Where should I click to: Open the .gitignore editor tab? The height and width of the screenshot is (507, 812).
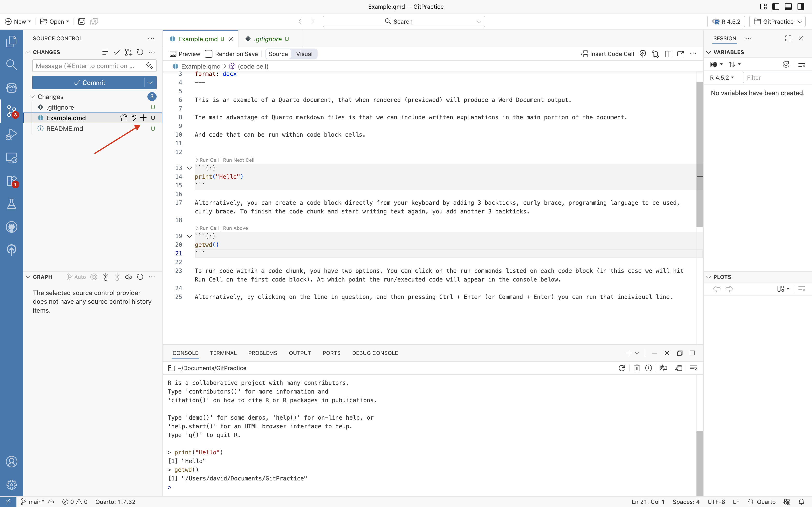268,39
